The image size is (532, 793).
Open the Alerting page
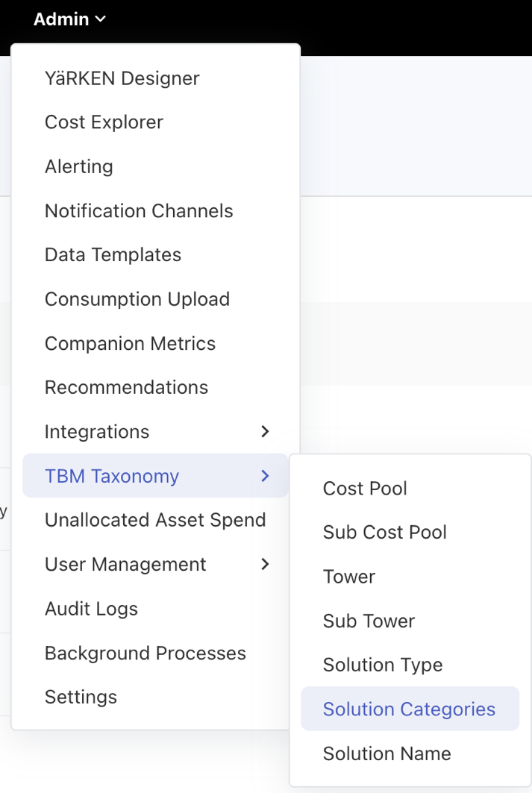pyautogui.click(x=79, y=166)
